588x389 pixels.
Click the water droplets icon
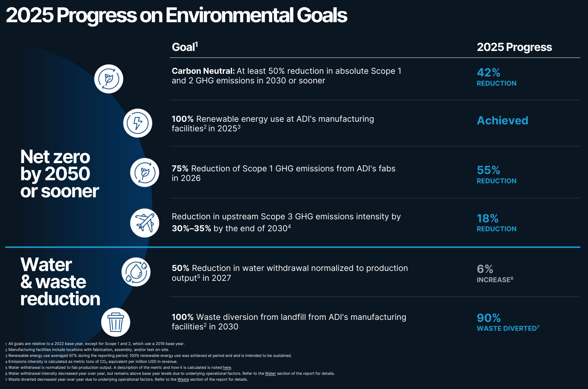point(136,272)
